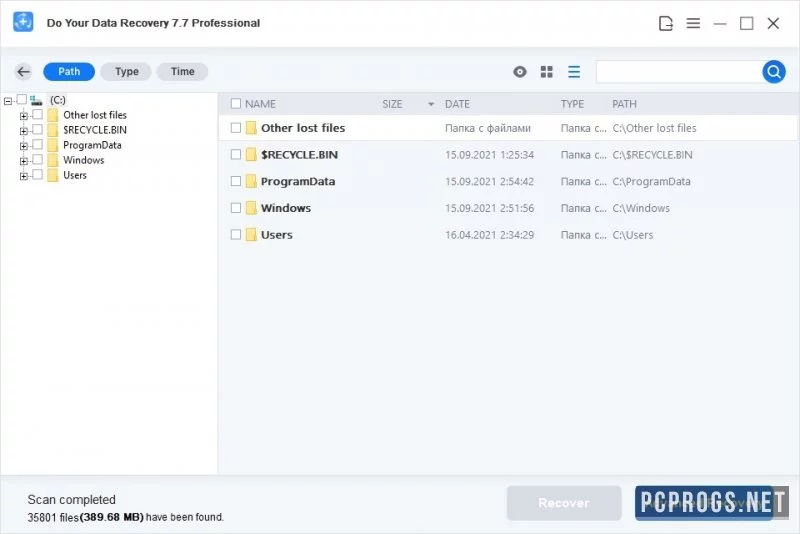Click folder icon of $RECYCLE.BIN row
This screenshot has height=534, width=800.
[x=251, y=155]
